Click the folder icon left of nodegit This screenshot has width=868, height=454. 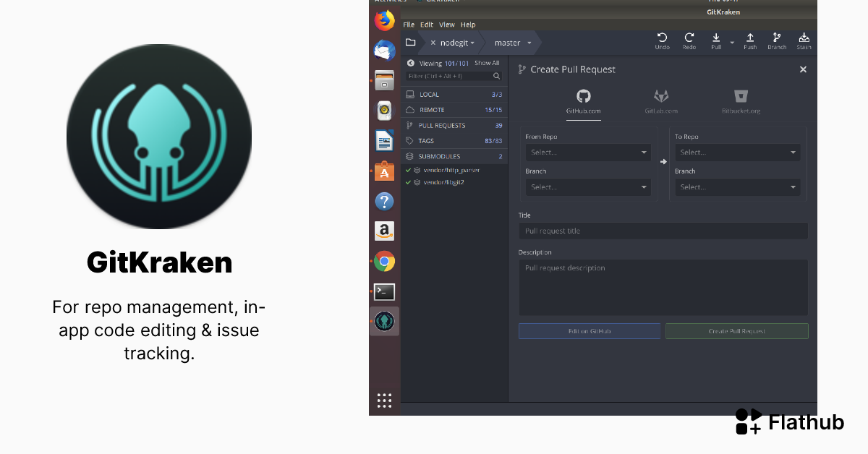pos(410,42)
